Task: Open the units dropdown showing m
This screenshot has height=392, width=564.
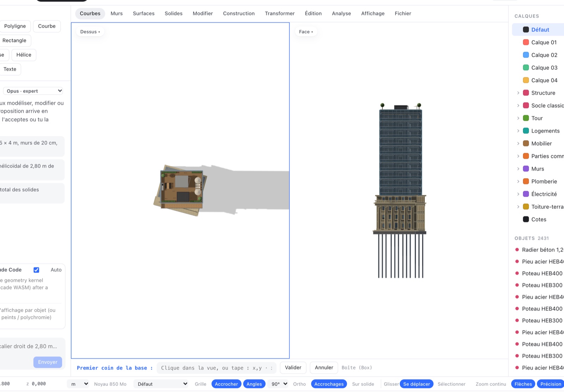Action: pyautogui.click(x=79, y=384)
